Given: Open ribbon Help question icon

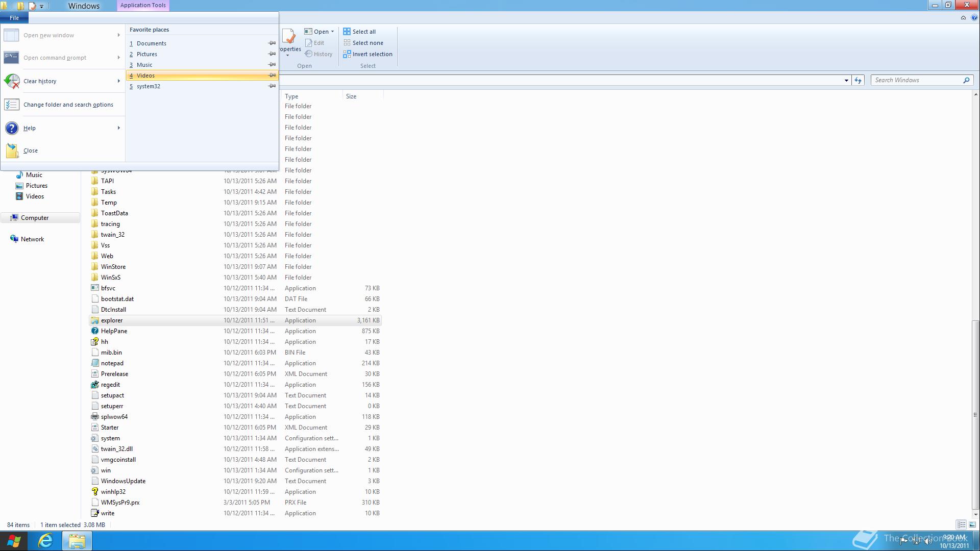Looking at the screenshot, I should 974,18.
